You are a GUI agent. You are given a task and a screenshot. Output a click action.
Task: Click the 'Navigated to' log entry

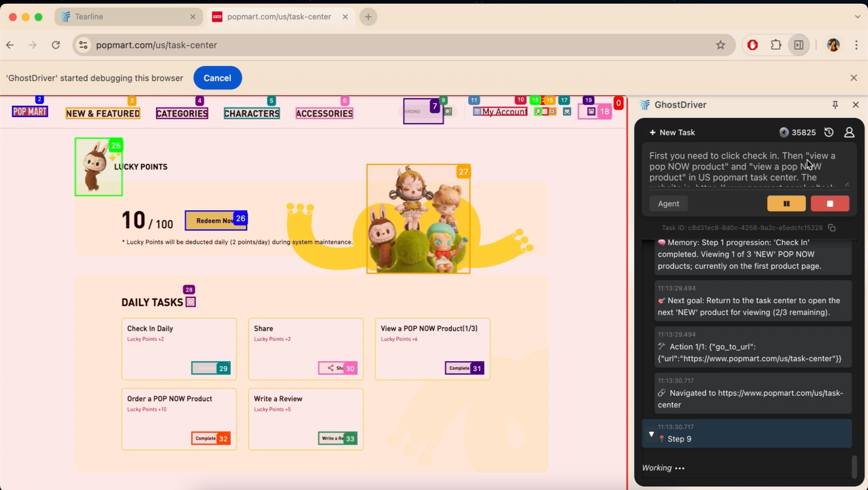pyautogui.click(x=753, y=393)
